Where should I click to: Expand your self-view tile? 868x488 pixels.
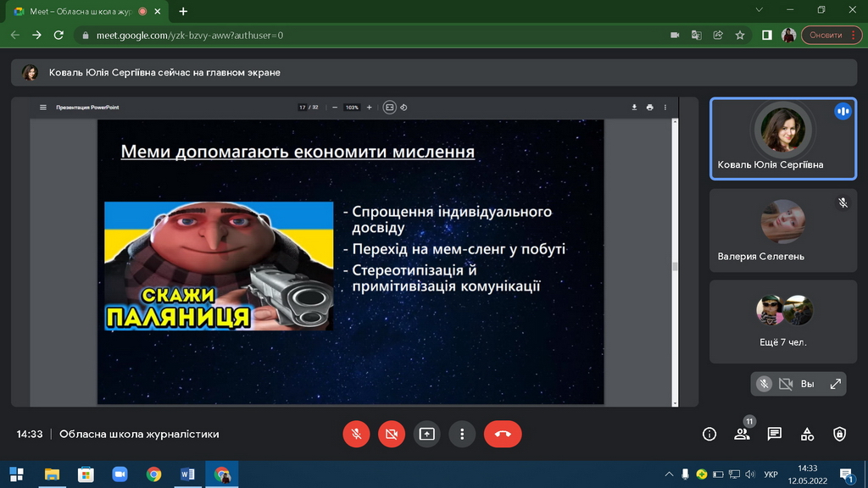(835, 384)
